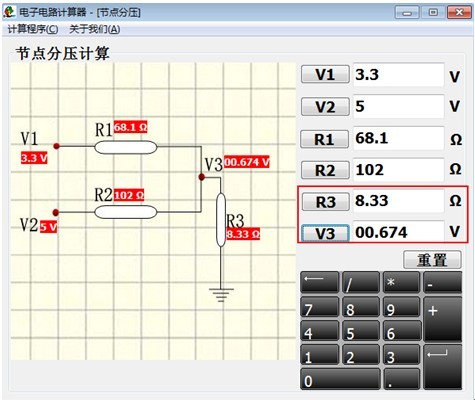Viewport: 475px width, 400px height.
Task: Open the 计算程序(C) menu
Action: 33,29
